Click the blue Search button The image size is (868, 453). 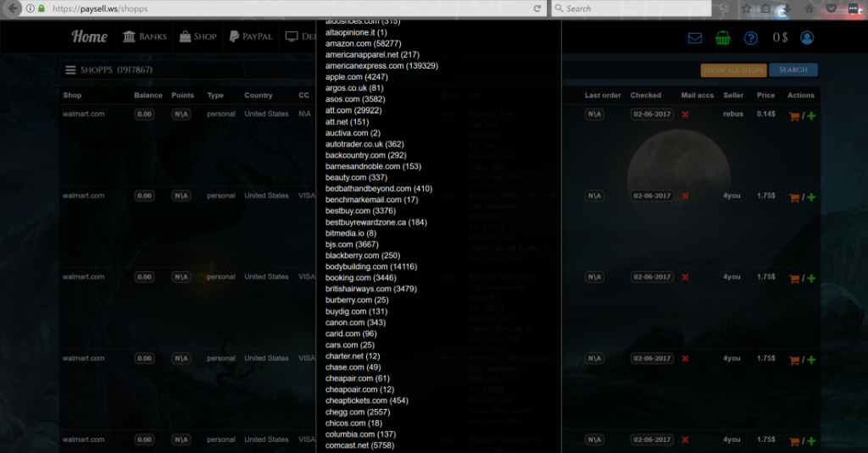pyautogui.click(x=793, y=69)
